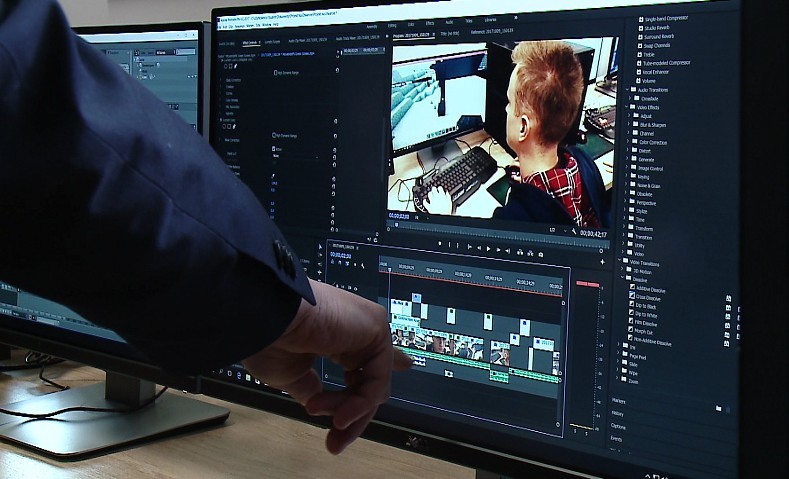Click the Play button under the program monitor
Screen dimensions: 789x479
(488, 249)
